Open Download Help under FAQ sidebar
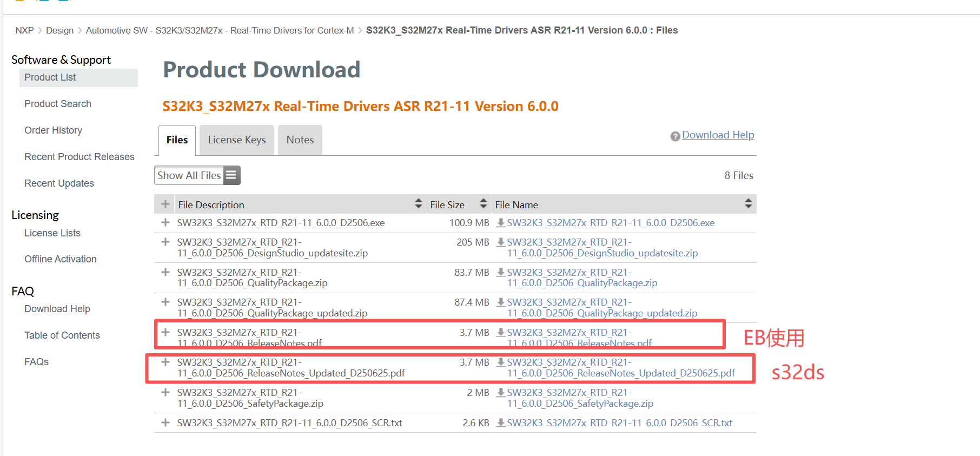This screenshot has height=456, width=980. [57, 309]
